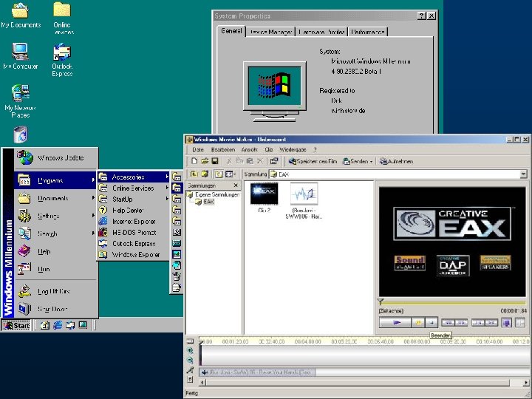Screen dimensions: 532x399
Task: Step to the previous frame
Action: pyautogui.click(x=449, y=323)
